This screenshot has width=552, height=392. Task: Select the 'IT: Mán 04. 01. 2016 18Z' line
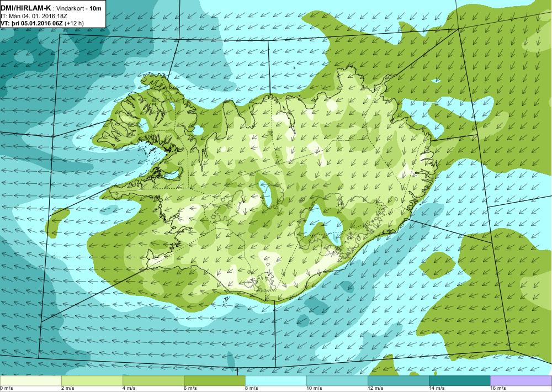tap(34, 16)
